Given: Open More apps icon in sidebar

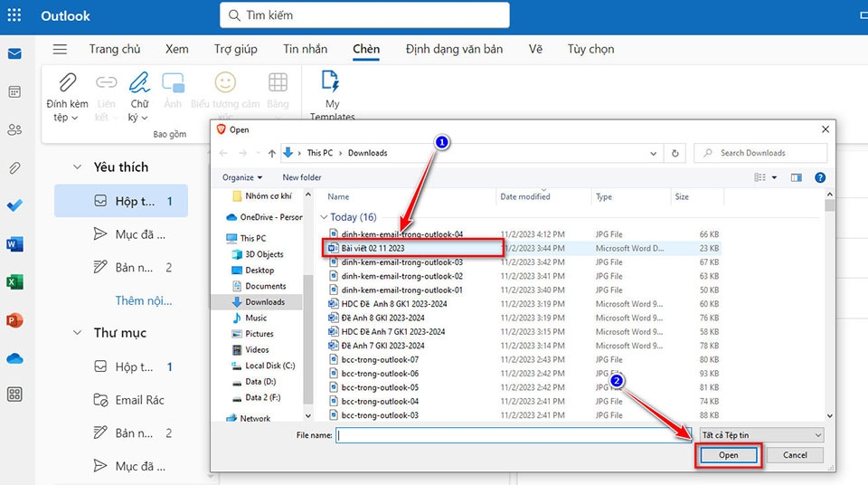Looking at the screenshot, I should coord(15,395).
